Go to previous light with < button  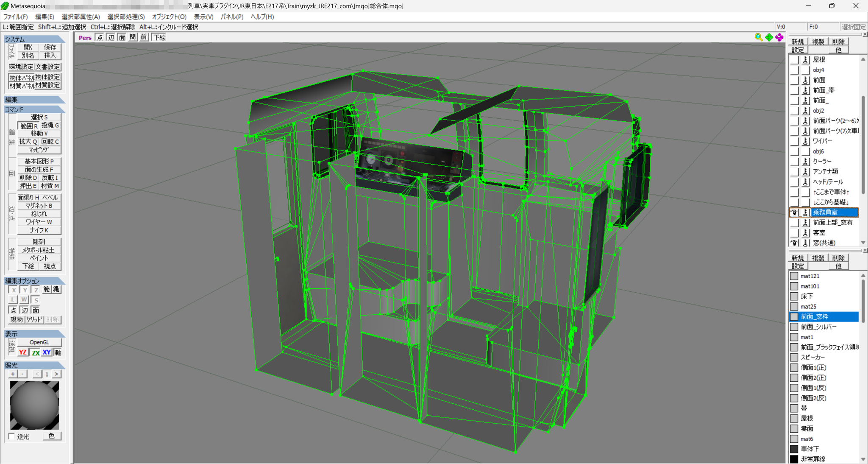click(x=37, y=374)
